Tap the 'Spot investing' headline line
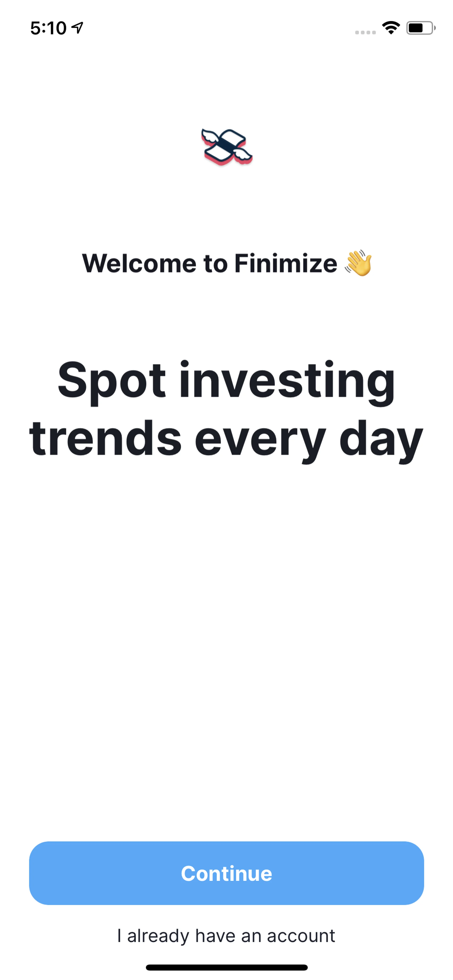The width and height of the screenshot is (453, 980). click(x=226, y=380)
